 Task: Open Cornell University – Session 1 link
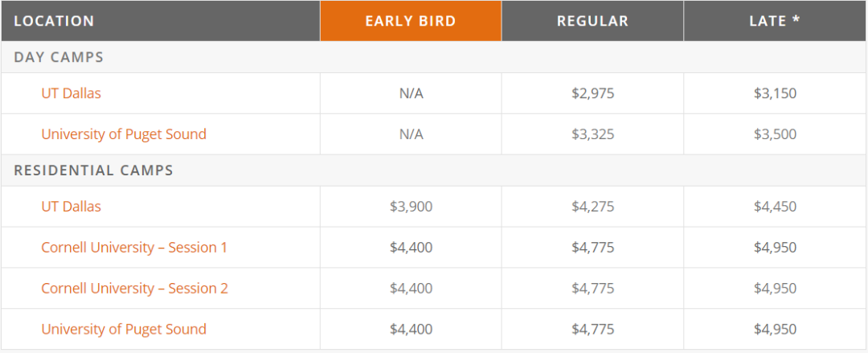tap(134, 248)
